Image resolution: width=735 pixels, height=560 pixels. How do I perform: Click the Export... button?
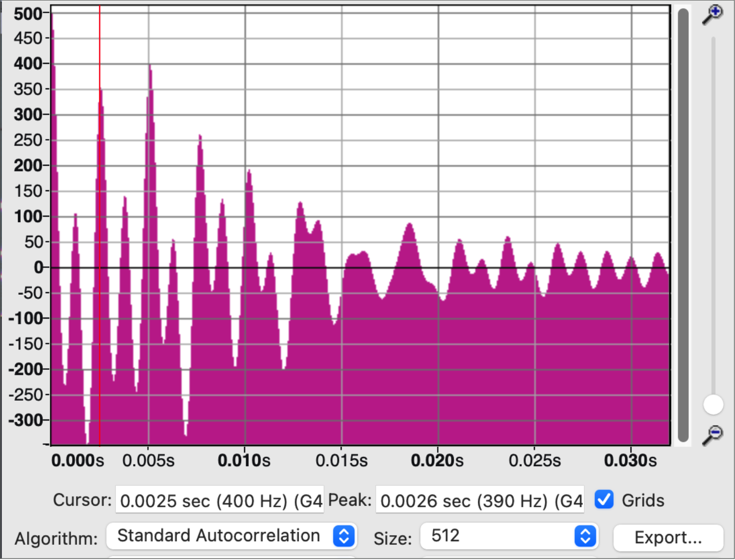(668, 538)
